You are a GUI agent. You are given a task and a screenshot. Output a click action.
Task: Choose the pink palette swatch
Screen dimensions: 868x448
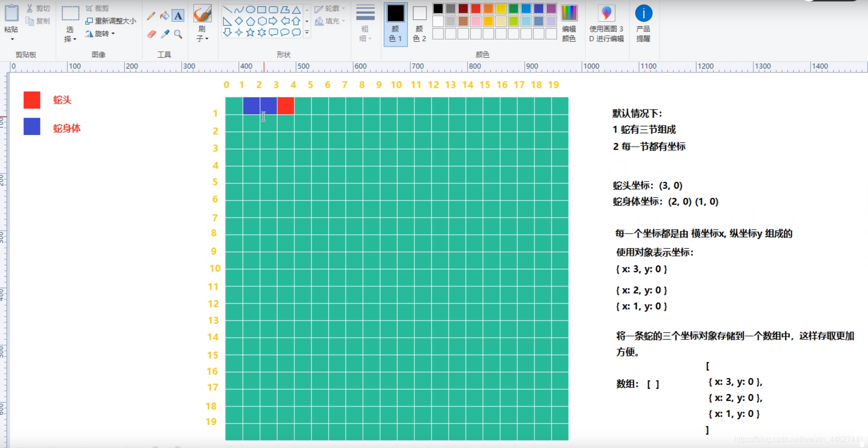tap(475, 21)
